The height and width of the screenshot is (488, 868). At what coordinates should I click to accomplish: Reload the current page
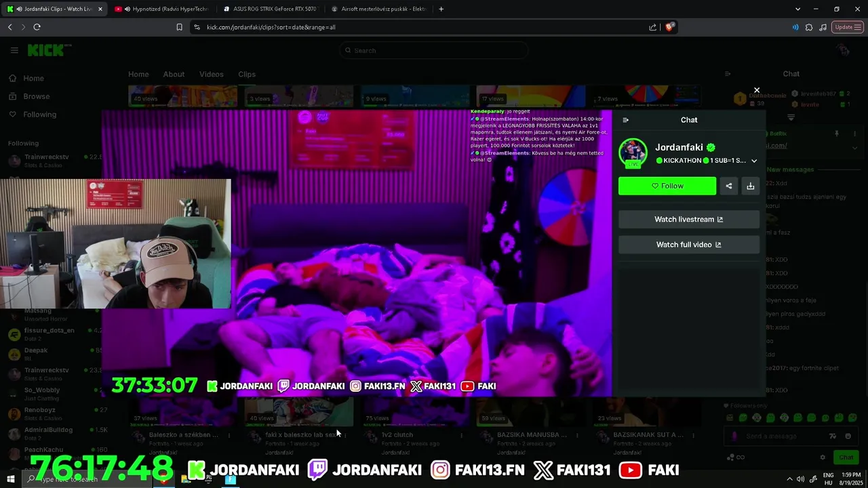coord(37,27)
